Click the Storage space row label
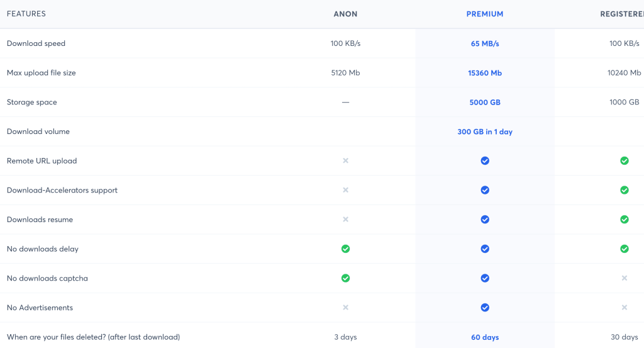The image size is (644, 348). [x=31, y=103]
